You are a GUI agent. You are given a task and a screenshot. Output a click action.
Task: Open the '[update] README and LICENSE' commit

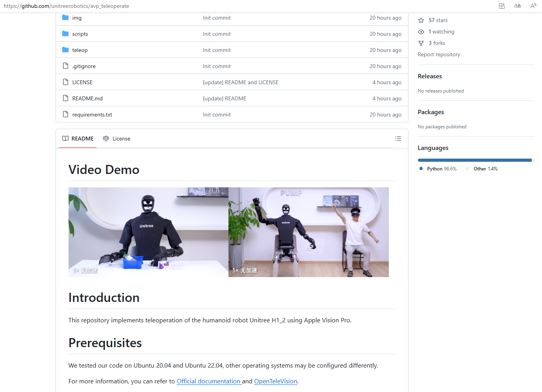coord(241,82)
